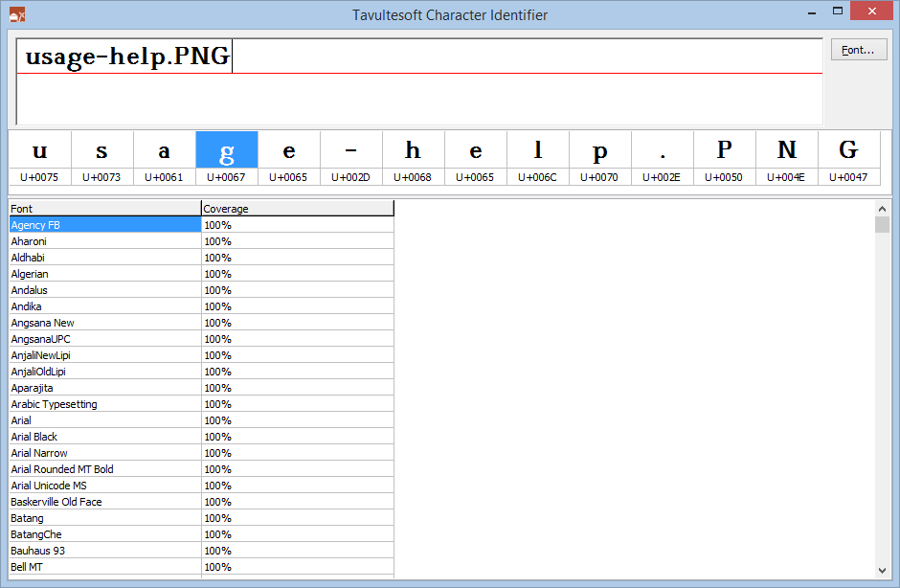Click the 100% coverage cell for Batang
Screen dimensions: 900x588
[298, 518]
